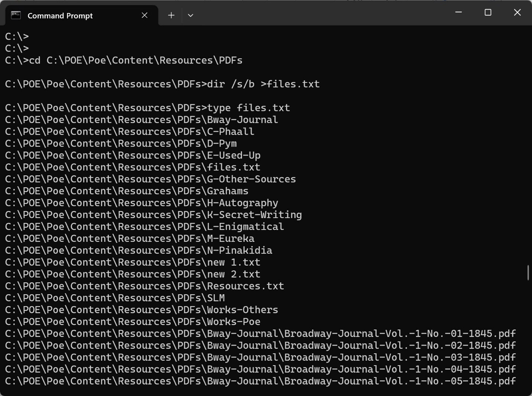Click the Broadway-Journal-Vol.-1-No.-01-1845.pdf path line

click(260, 333)
